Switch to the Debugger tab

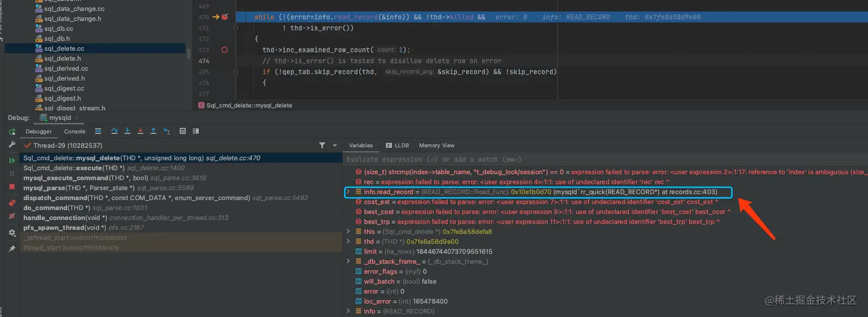click(x=38, y=131)
